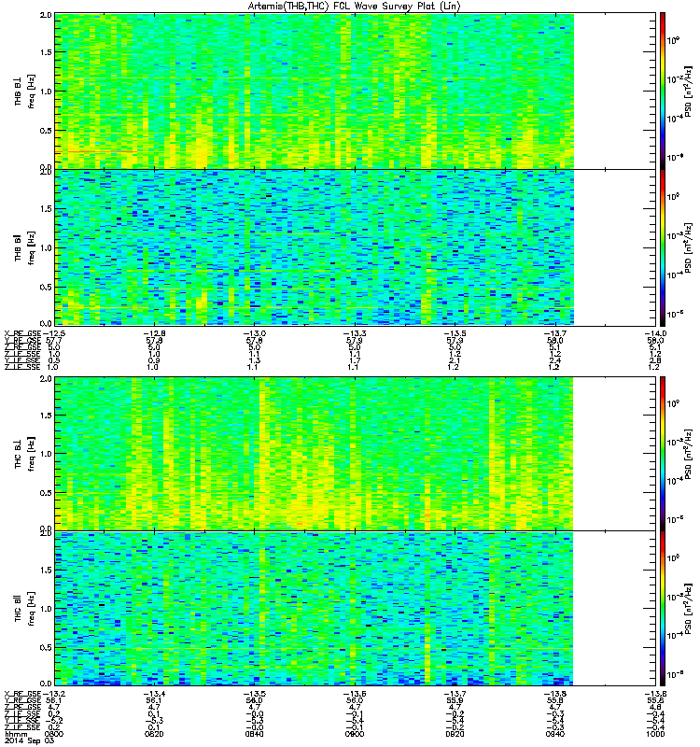Image resolution: width=700 pixels, height=747 pixels.
Task: Click the date '2014 Sep 03'
Action: coord(29,740)
